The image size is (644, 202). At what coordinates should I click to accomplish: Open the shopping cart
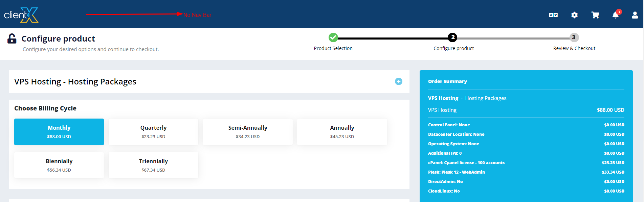595,15
